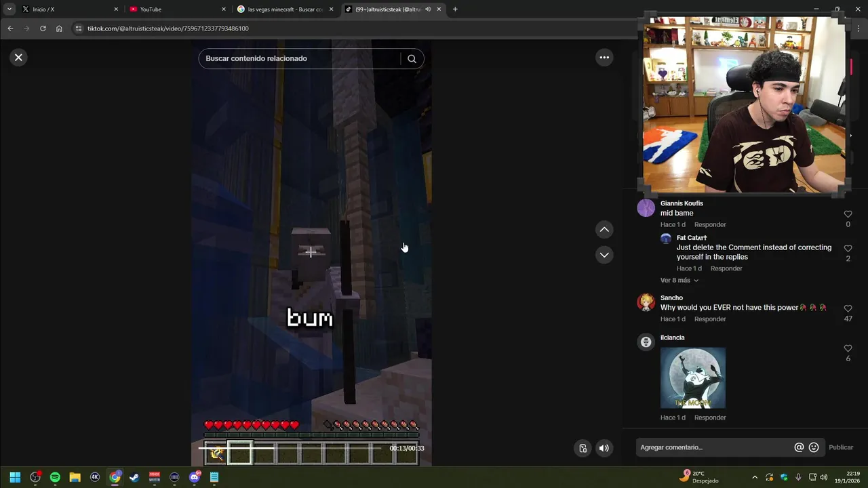Click the browser home button
Image resolution: width=868 pixels, height=488 pixels.
point(59,28)
